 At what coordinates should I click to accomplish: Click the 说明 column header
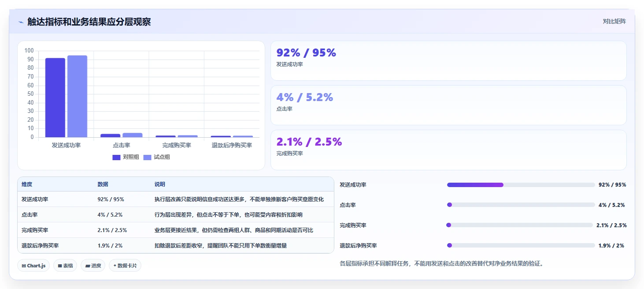pos(160,184)
